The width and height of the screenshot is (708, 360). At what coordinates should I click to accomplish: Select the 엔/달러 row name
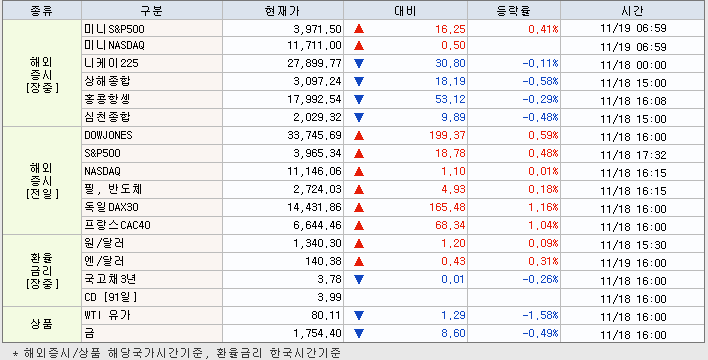[104, 262]
